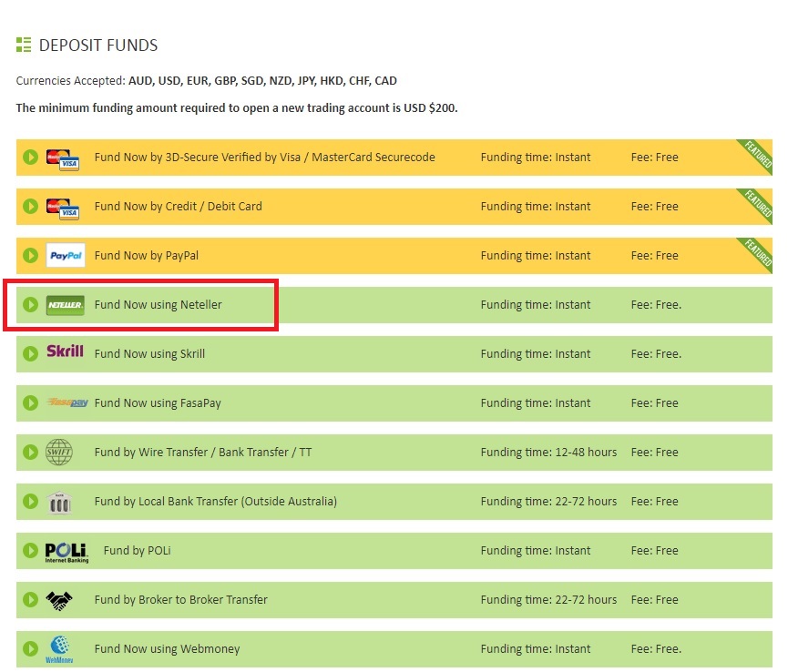Click 'Funding time: Instant' in the FasaPay row
The width and height of the screenshot is (788, 672).
pyautogui.click(x=536, y=403)
